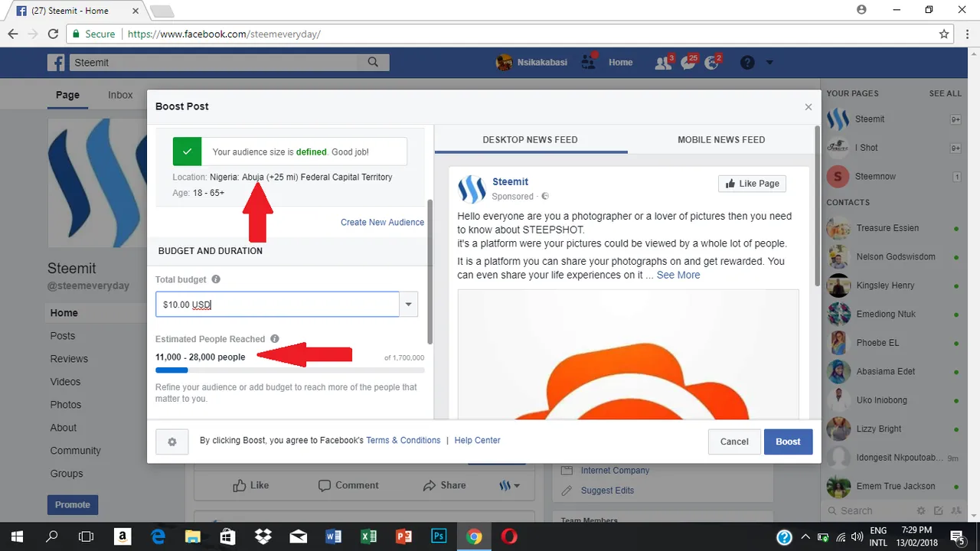Select About in page sidebar
This screenshot has height=551, width=980.
tap(64, 428)
